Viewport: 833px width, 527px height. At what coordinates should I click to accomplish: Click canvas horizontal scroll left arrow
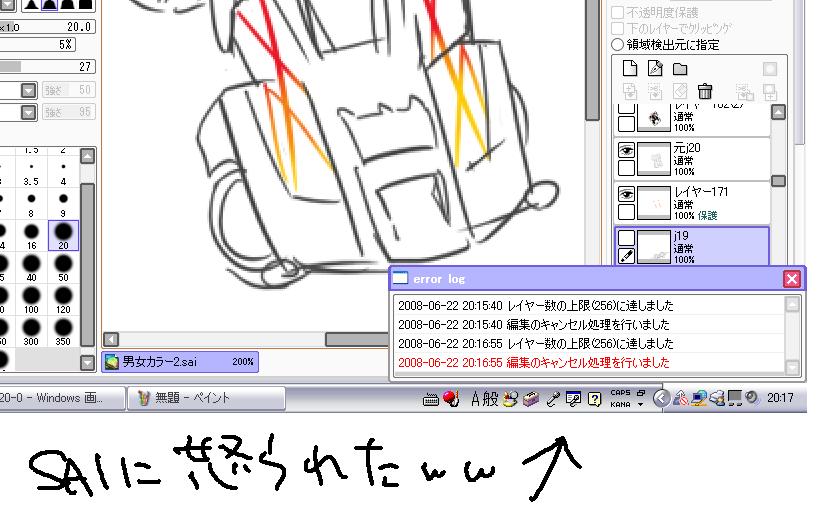111,339
